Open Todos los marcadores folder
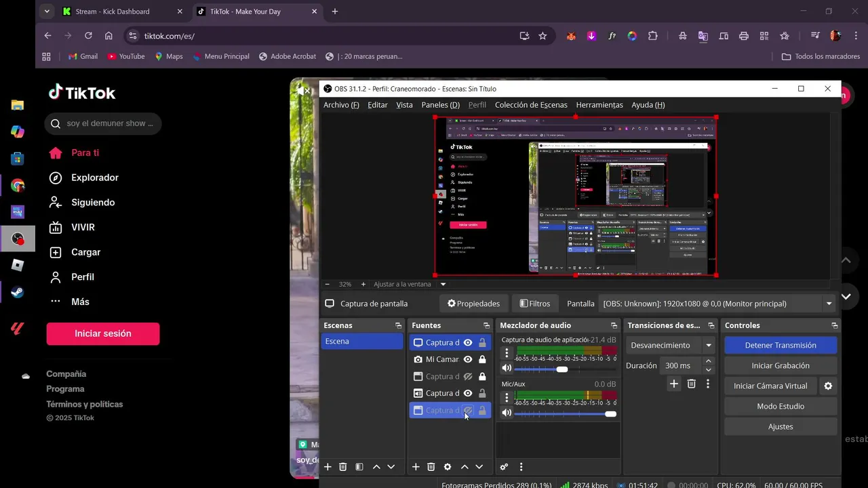This screenshot has height=488, width=868. pyautogui.click(x=821, y=56)
